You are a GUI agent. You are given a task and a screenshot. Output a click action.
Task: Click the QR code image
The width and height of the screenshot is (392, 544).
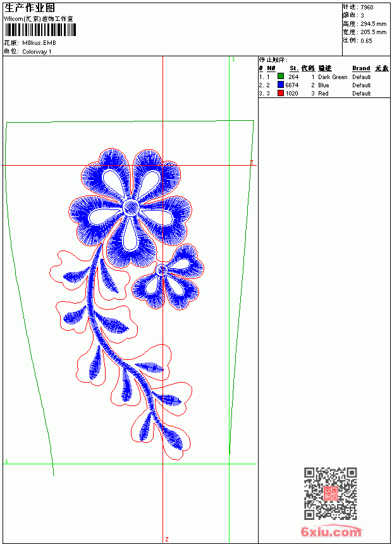click(331, 493)
